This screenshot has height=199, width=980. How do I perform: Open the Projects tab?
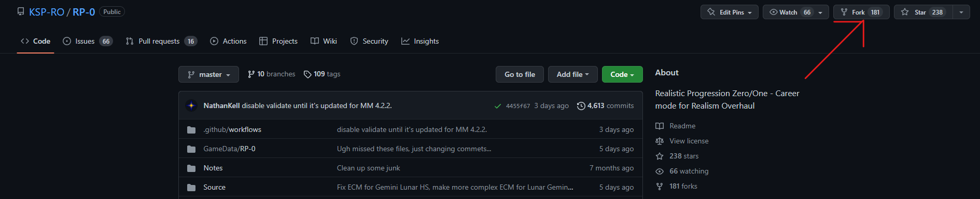(x=278, y=41)
